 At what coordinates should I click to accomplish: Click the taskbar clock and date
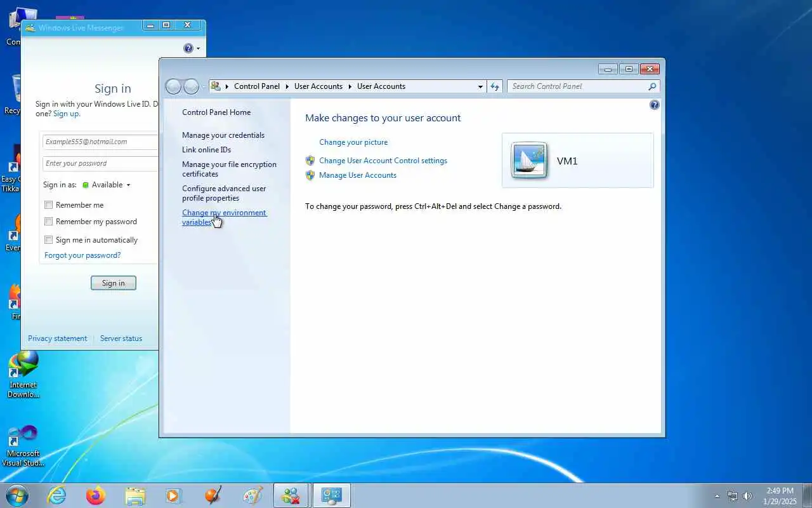click(780, 496)
